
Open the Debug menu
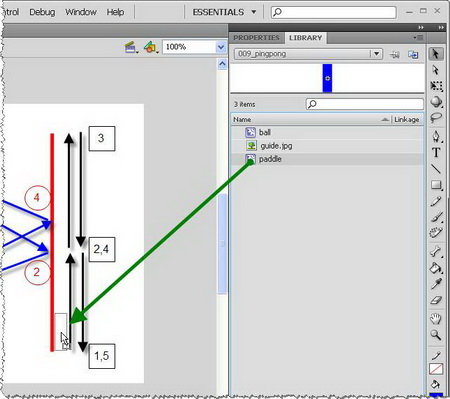pyautogui.click(x=42, y=12)
